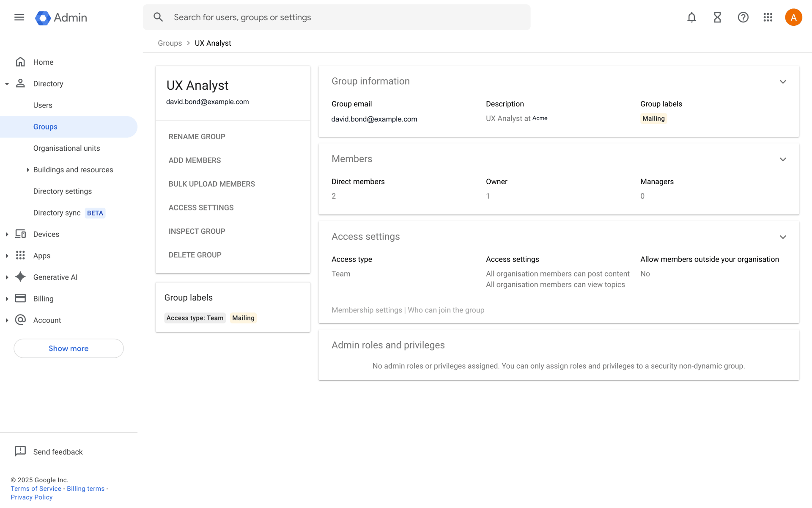Image resolution: width=812 pixels, height=508 pixels.
Task: Click the Google Admin logo
Action: (61, 18)
